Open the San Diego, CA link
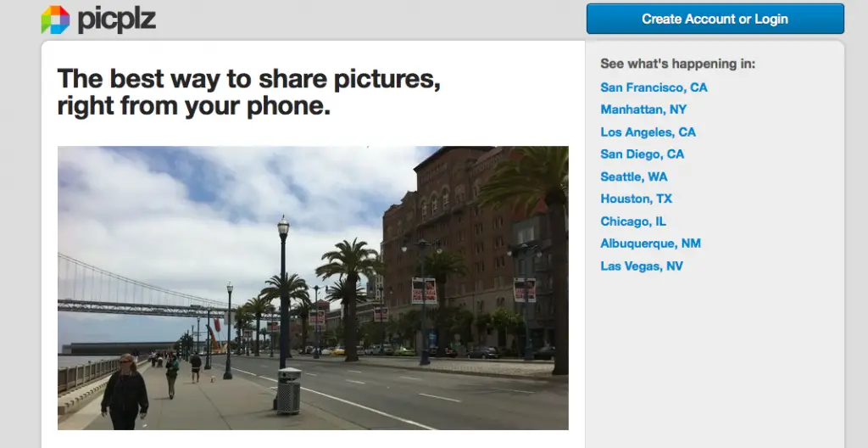The height and width of the screenshot is (448, 868). [x=642, y=154]
